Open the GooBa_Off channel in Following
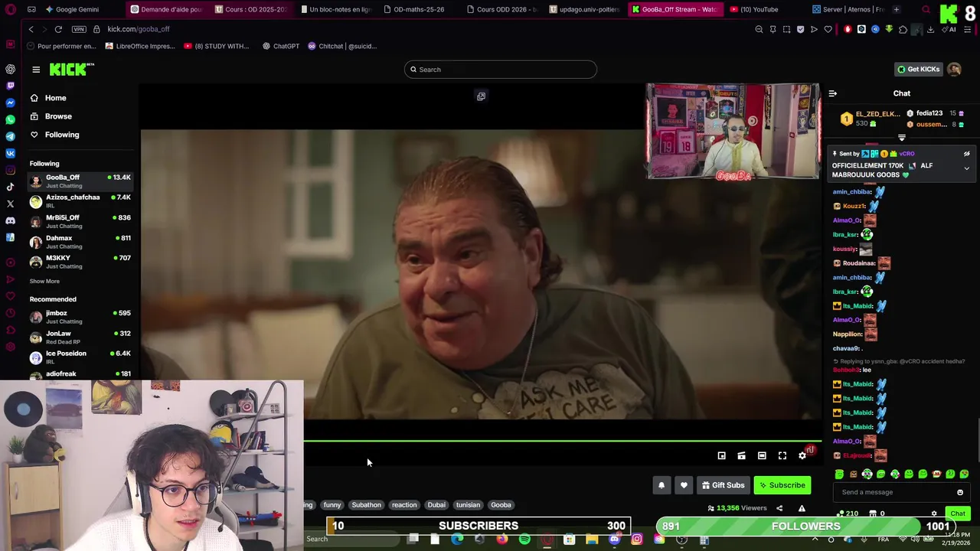The image size is (980, 551). tap(80, 181)
